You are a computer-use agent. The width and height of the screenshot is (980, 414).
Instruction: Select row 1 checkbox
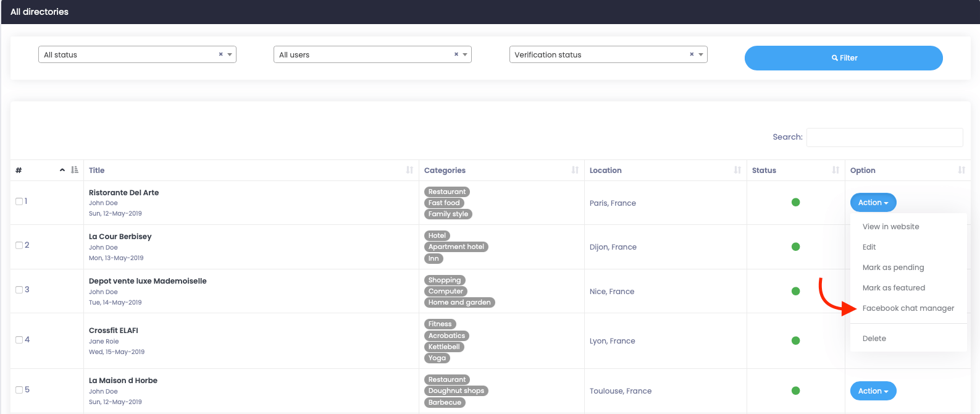click(19, 201)
